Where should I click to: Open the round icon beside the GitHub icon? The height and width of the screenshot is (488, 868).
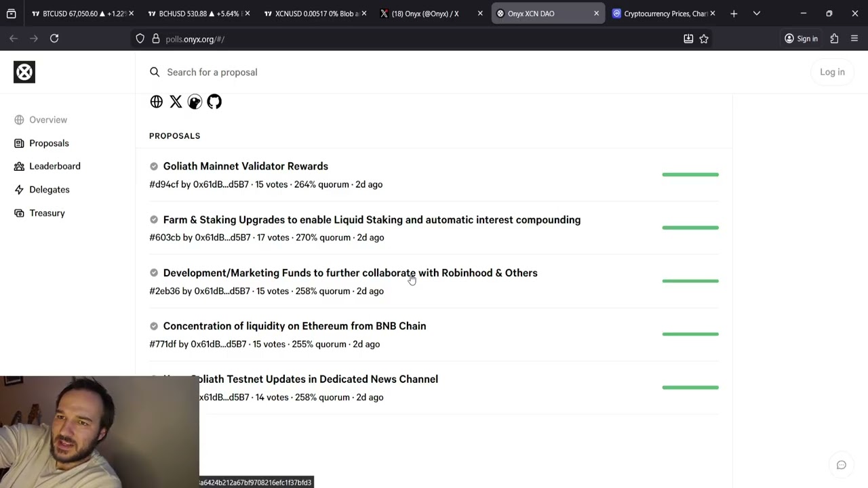[x=195, y=102]
